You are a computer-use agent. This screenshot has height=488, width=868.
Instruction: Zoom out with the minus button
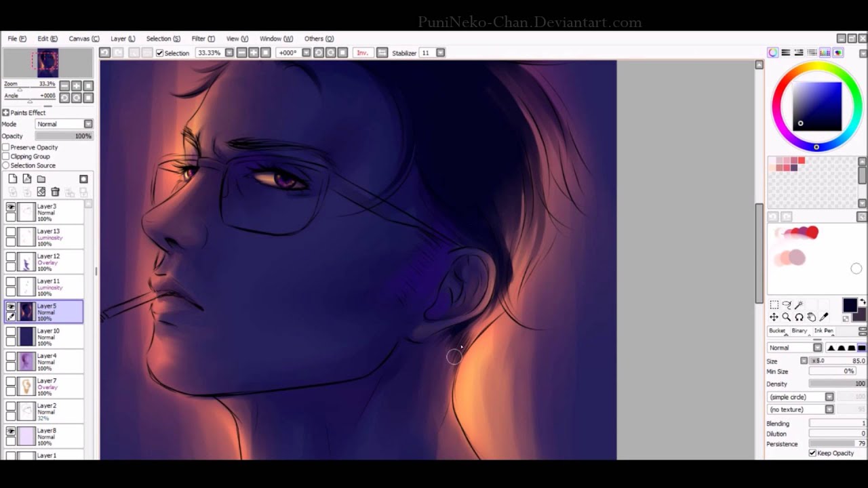tap(64, 85)
